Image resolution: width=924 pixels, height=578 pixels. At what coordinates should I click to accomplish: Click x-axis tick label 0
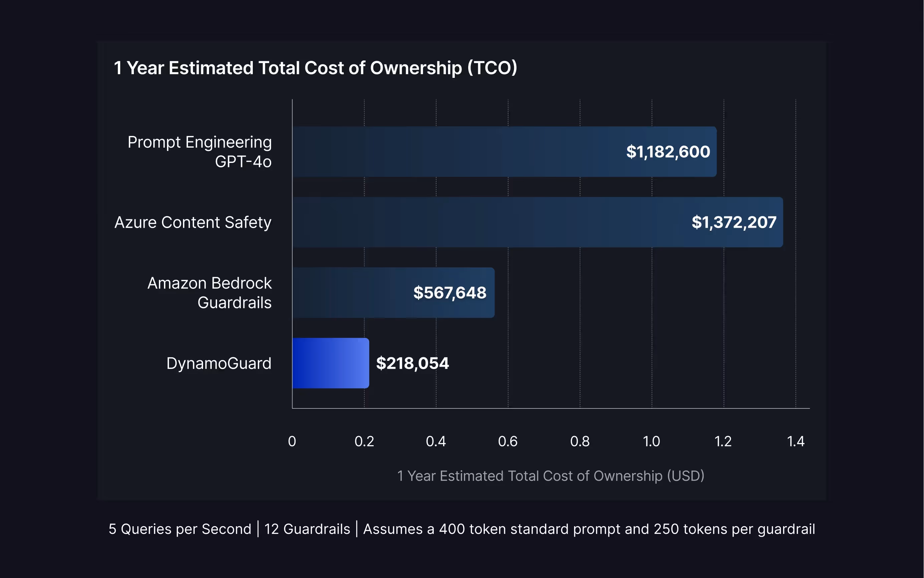pos(292,441)
